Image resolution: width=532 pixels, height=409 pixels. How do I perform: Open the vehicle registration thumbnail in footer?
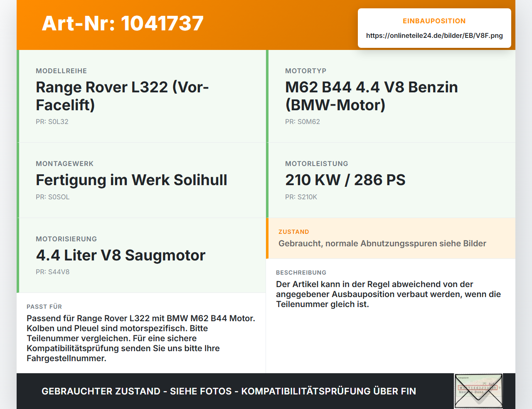[478, 391]
